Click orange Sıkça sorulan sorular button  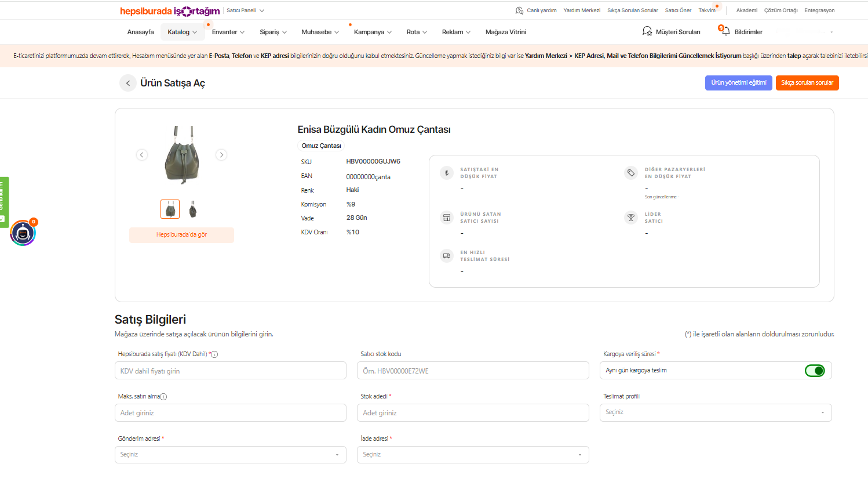pos(807,83)
